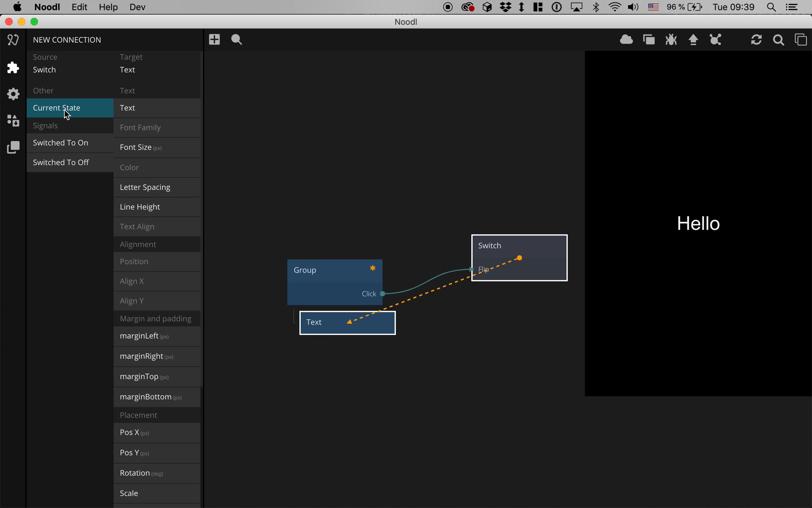812x508 pixels.
Task: Click the battery status in menu bar
Action: (x=684, y=7)
